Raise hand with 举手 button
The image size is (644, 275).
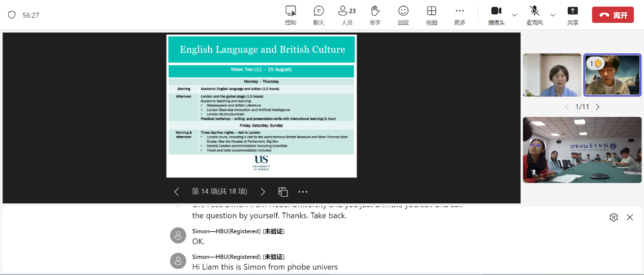[x=375, y=15]
